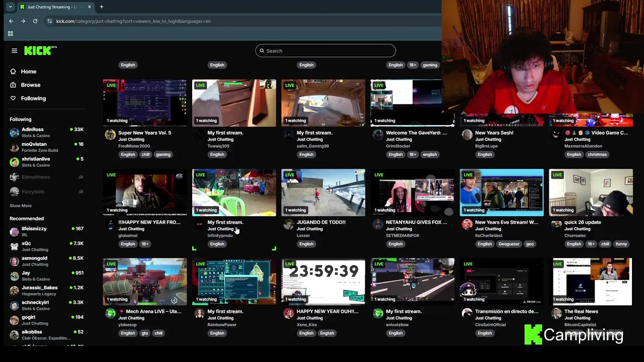Viewport: 644px width, 362px height.
Task: Click Xeno_Kira channel avatar
Action: [288, 314]
